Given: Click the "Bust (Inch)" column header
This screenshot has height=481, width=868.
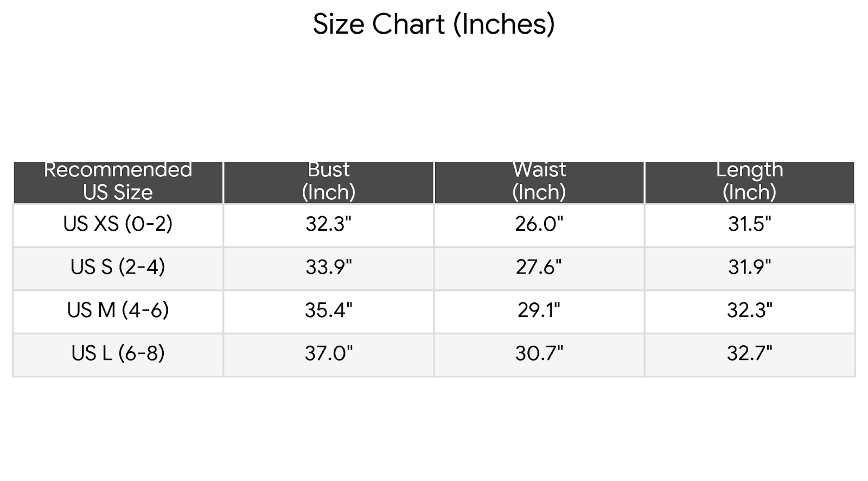Looking at the screenshot, I should pos(328,181).
